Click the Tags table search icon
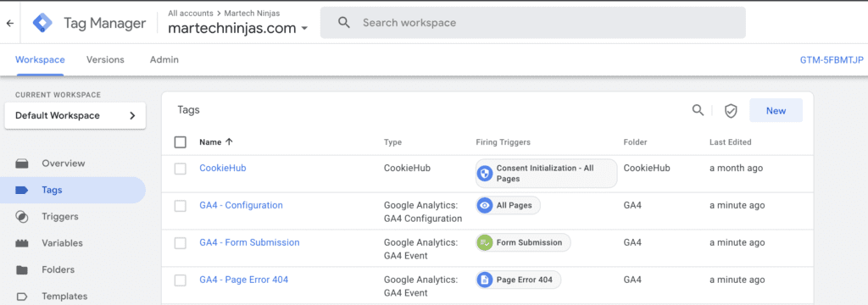Image resolution: width=868 pixels, height=305 pixels. pyautogui.click(x=698, y=109)
